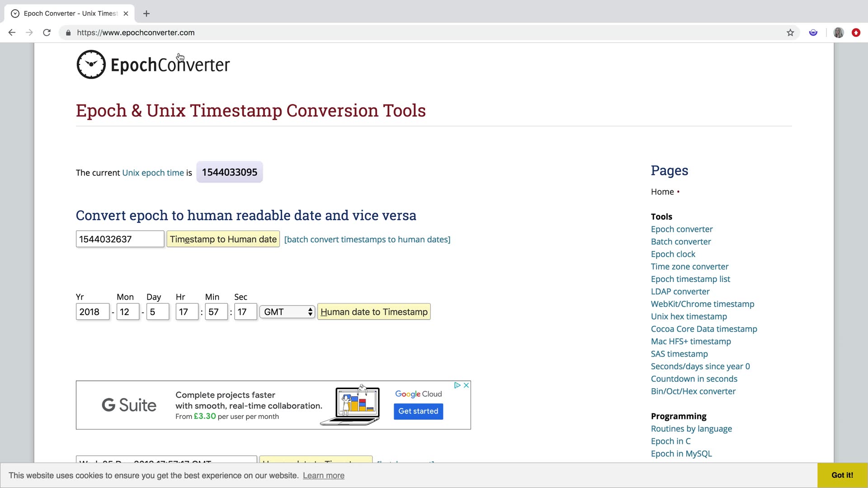This screenshot has width=868, height=488.
Task: Click the AdChoices triangle icon
Action: pos(457,385)
